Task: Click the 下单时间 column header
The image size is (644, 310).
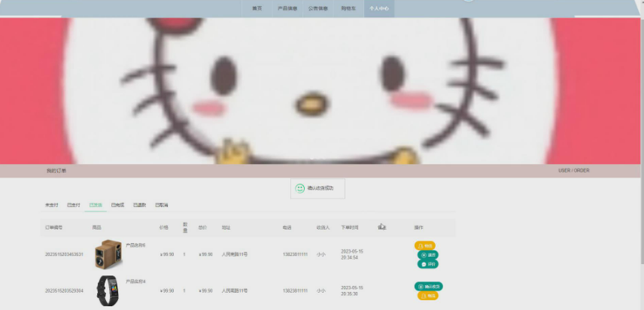Action: [x=350, y=227]
